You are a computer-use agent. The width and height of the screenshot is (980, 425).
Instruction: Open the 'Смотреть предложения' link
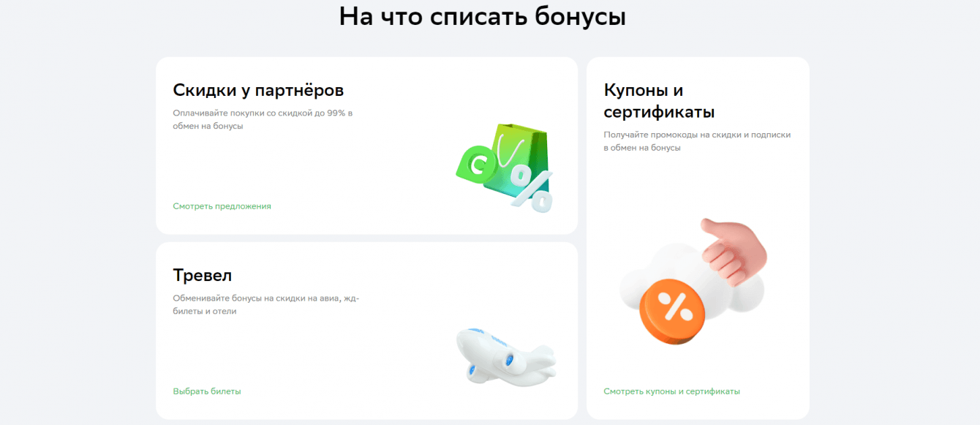pos(222,206)
